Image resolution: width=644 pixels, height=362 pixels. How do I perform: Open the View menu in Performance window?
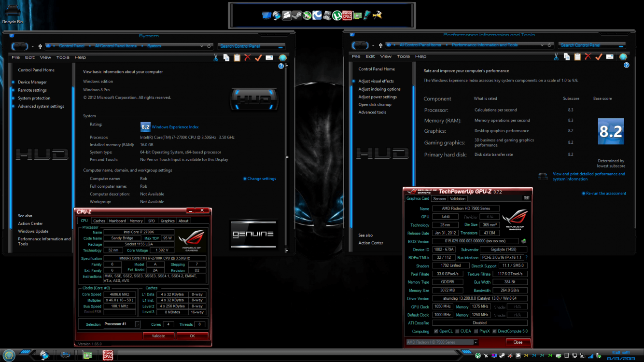click(x=386, y=56)
